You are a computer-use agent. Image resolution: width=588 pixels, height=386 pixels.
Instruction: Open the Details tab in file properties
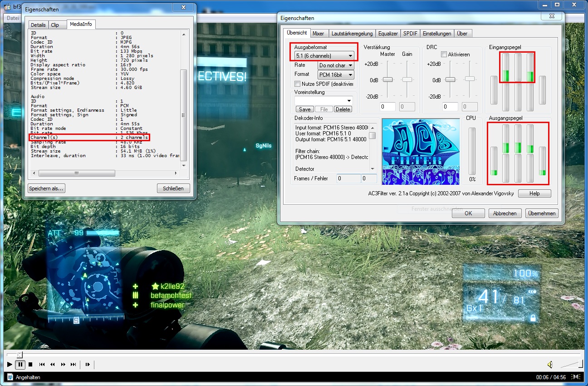coord(38,25)
